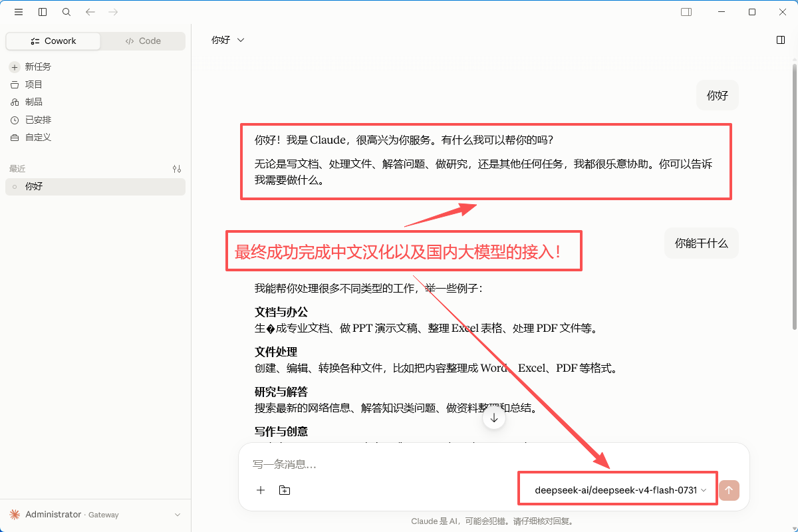Viewport: 798px width, 532px height.
Task: Click the user message 你能干什么
Action: pos(702,243)
